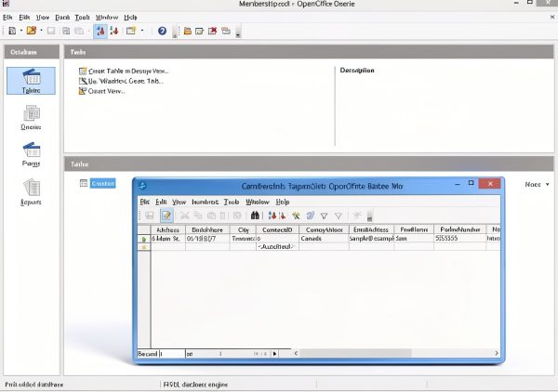Expand the Form icon dropdown arrow
Image resolution: width=558 pixels, height=392 pixels.
point(142,31)
